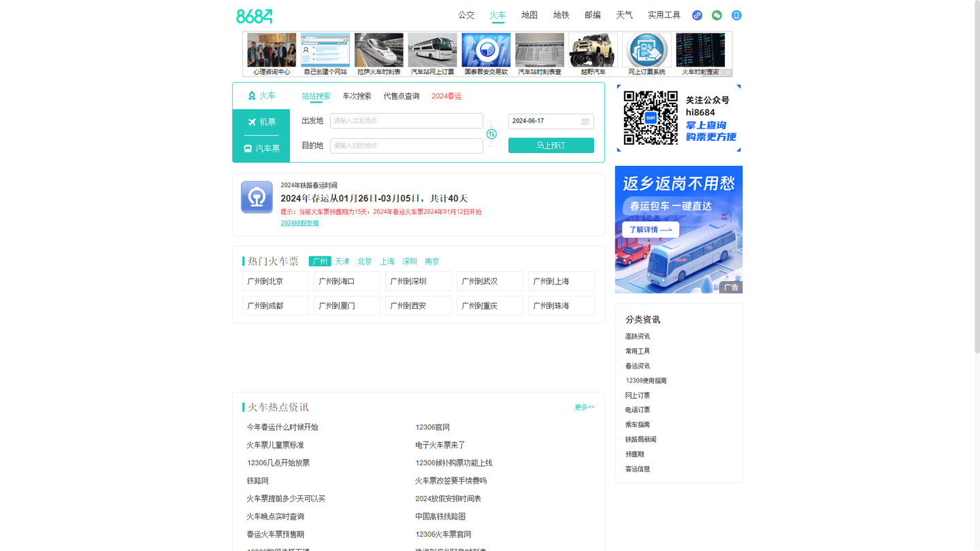980x551 pixels.
Task: Open 电子火车票来了 article
Action: pos(440,445)
